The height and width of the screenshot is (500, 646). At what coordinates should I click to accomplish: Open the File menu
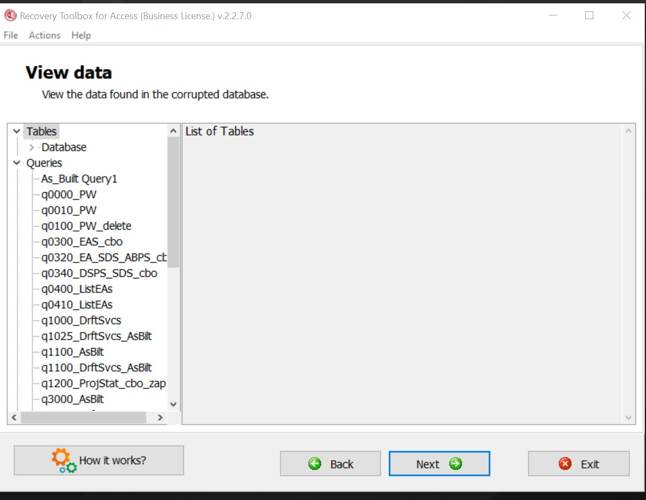(x=11, y=35)
